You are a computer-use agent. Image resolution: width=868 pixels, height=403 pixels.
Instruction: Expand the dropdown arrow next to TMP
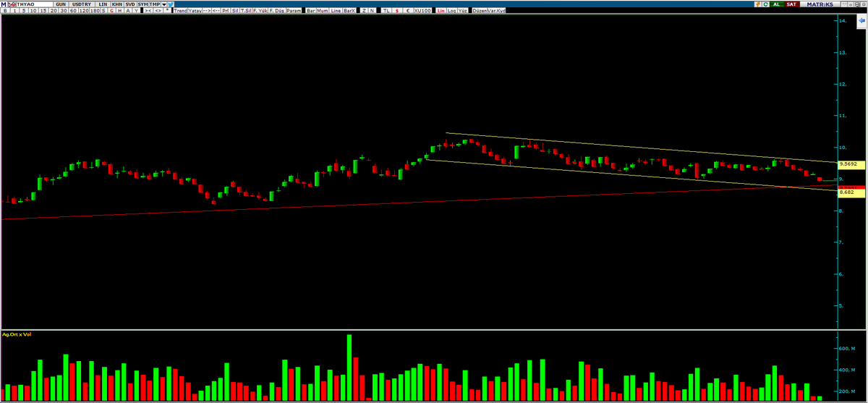pos(164,4)
